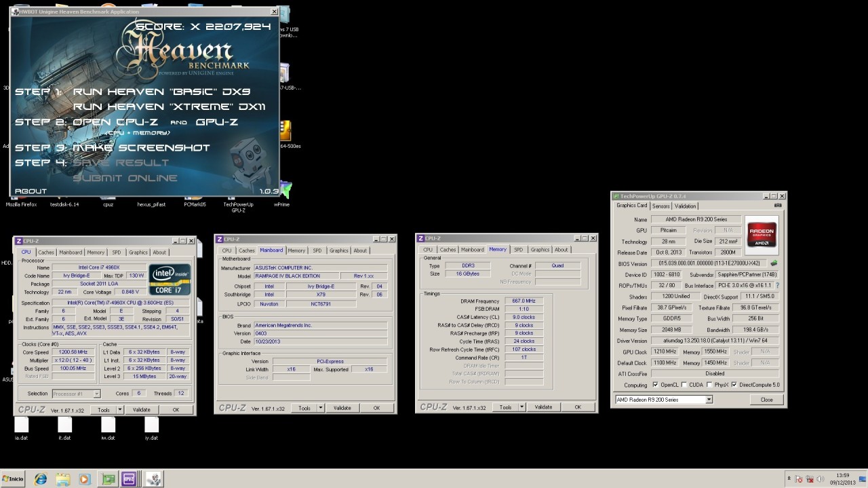Image resolution: width=868 pixels, height=488 pixels.
Task: Open Validation tab in GPU-Z
Action: (x=685, y=206)
